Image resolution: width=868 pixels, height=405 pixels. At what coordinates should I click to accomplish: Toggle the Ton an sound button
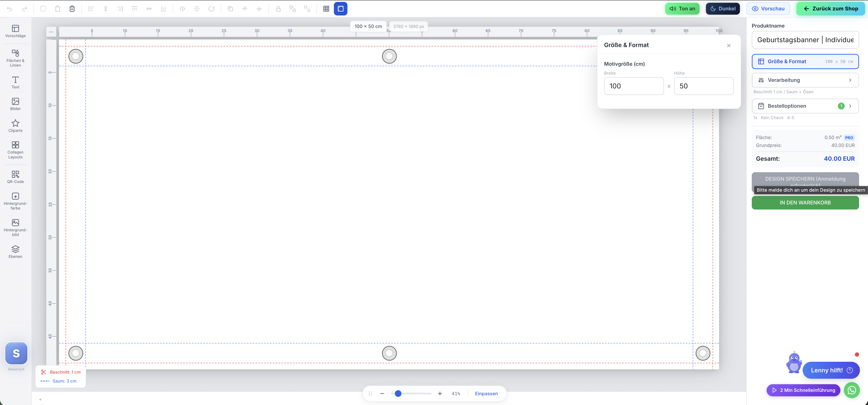pos(682,9)
